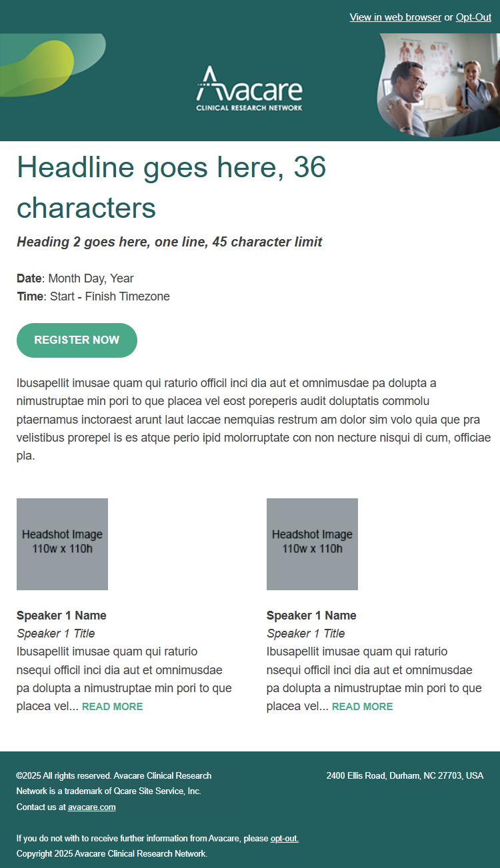Click the Avacare logo
Viewport: 500px width, 868px height.
point(249,89)
